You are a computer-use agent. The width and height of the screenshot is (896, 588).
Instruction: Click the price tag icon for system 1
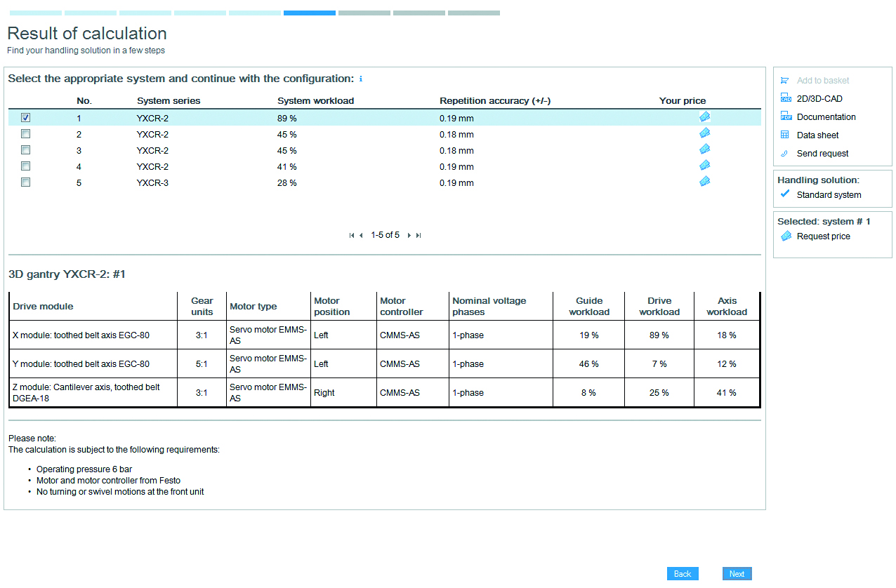704,117
